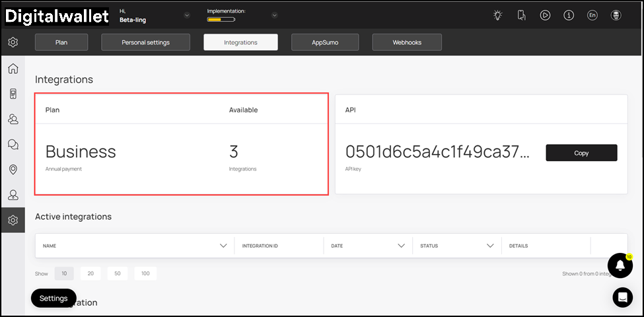Show 20 rows per page

pyautogui.click(x=90, y=273)
